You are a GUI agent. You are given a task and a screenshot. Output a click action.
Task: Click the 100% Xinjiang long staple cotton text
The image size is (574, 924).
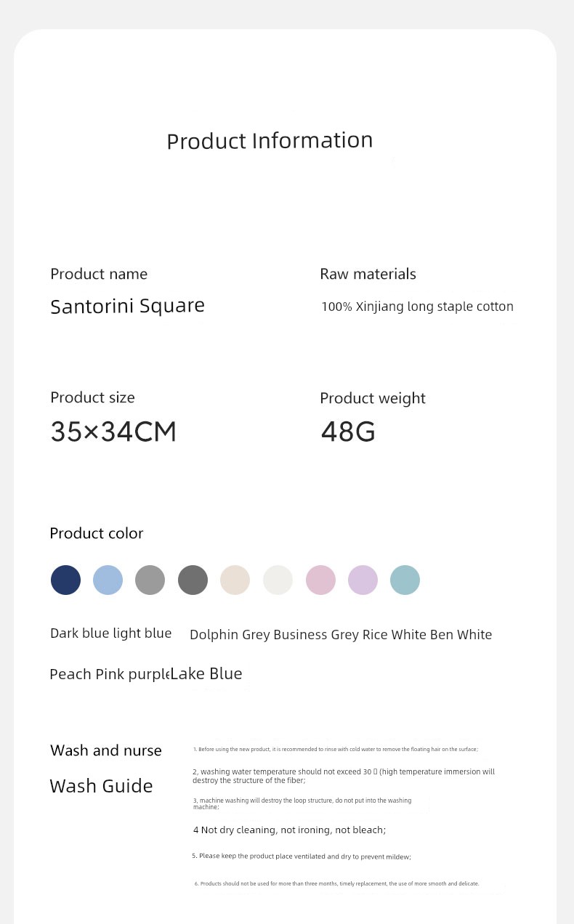click(417, 307)
